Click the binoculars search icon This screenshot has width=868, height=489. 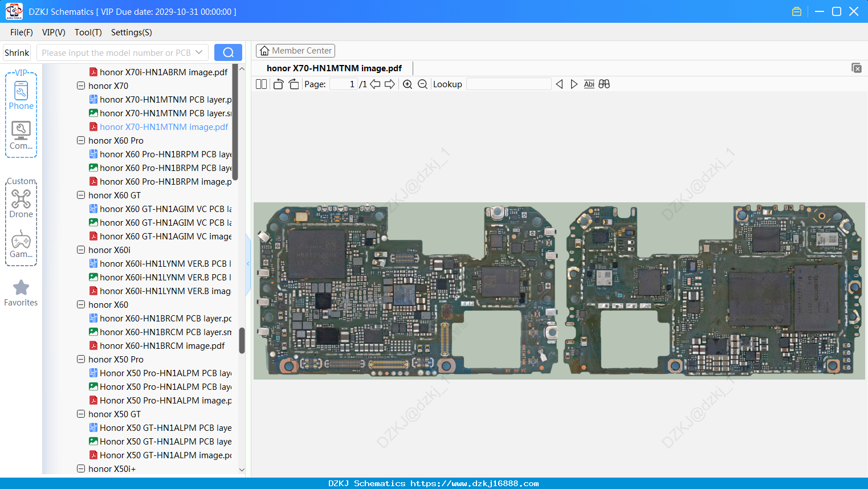point(604,84)
